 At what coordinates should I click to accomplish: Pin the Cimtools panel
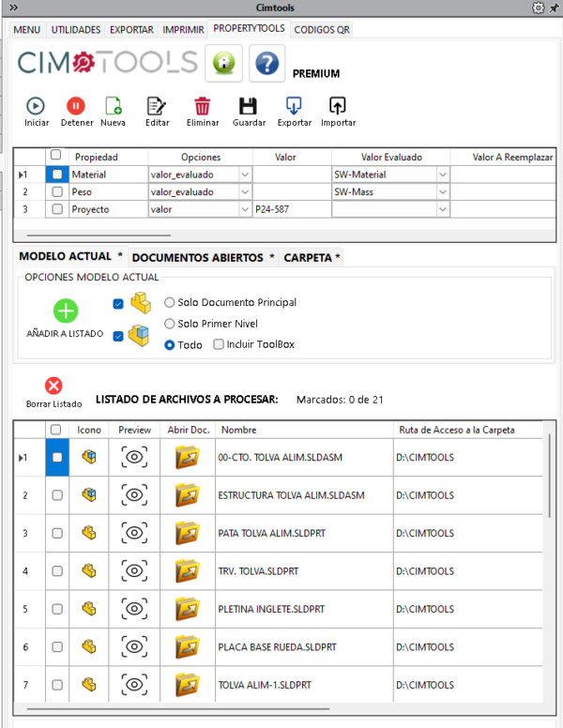click(555, 8)
